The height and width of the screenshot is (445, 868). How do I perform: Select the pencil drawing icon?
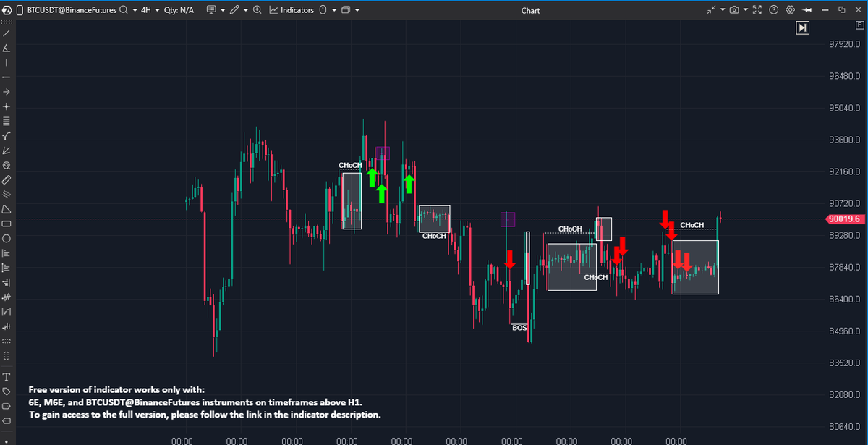point(234,10)
